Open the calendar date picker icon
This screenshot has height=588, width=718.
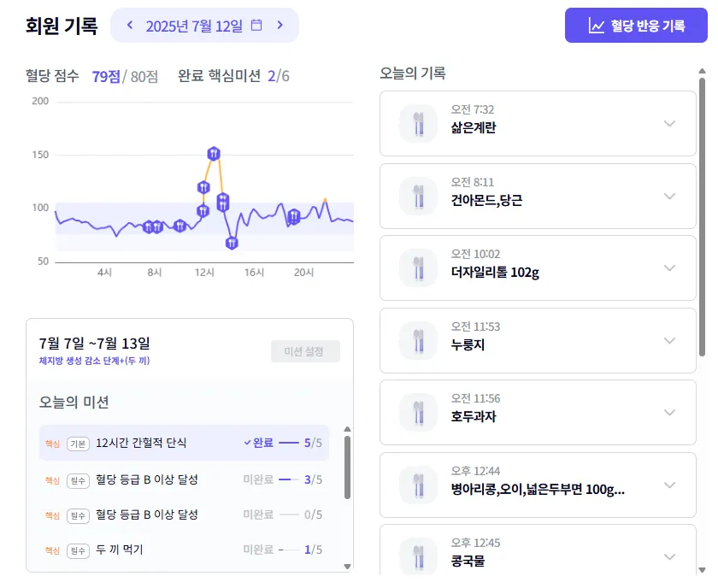tap(256, 25)
